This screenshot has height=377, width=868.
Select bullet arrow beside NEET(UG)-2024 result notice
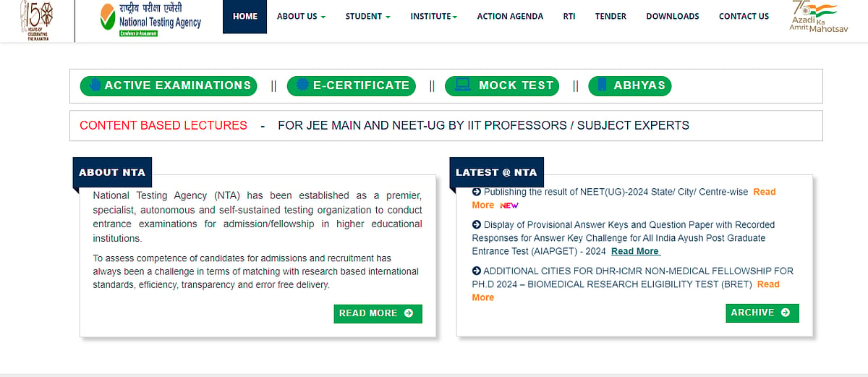pos(477,192)
